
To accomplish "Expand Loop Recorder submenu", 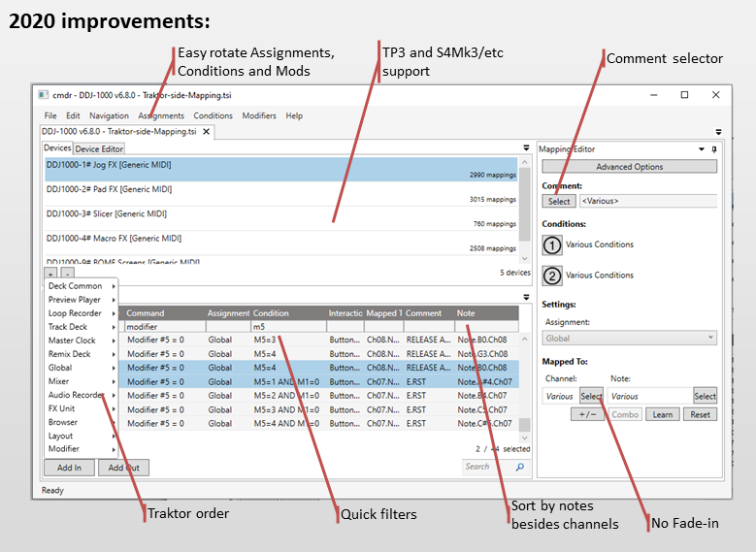I will click(x=81, y=313).
